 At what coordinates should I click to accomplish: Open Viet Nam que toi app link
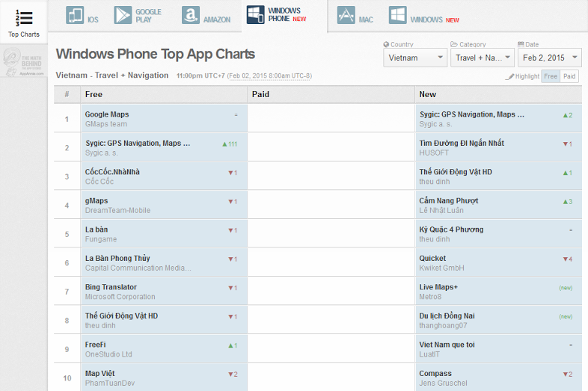point(447,345)
